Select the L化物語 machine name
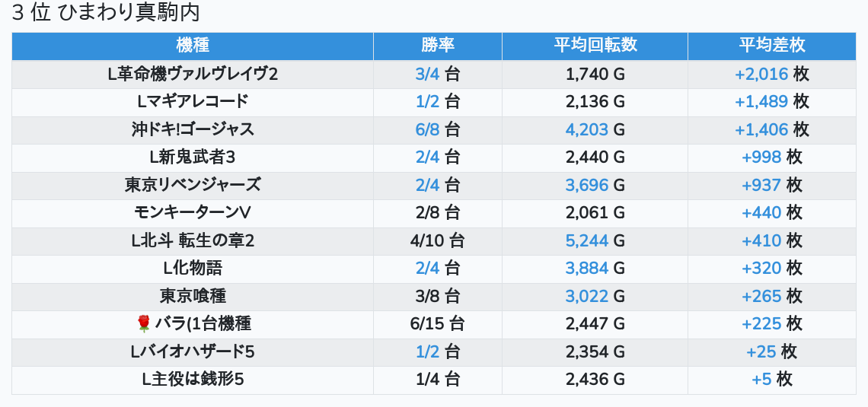This screenshot has width=868, height=407. pyautogui.click(x=193, y=269)
